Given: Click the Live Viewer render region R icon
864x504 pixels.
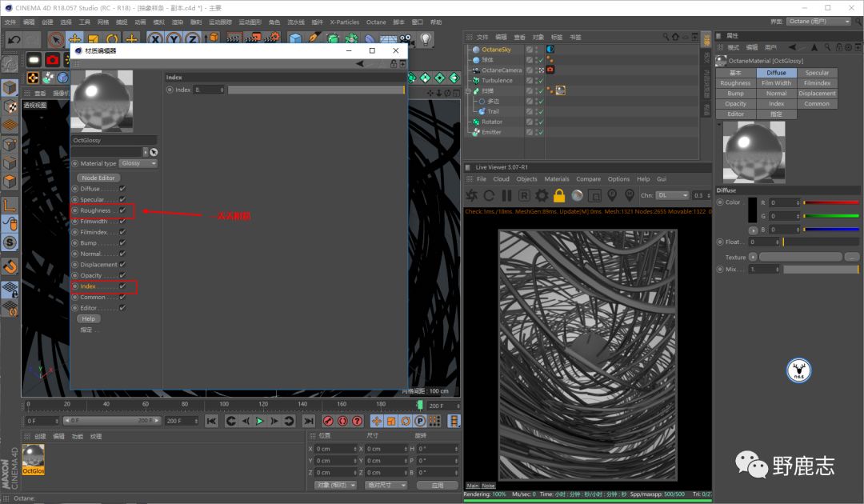Looking at the screenshot, I should tap(524, 195).
